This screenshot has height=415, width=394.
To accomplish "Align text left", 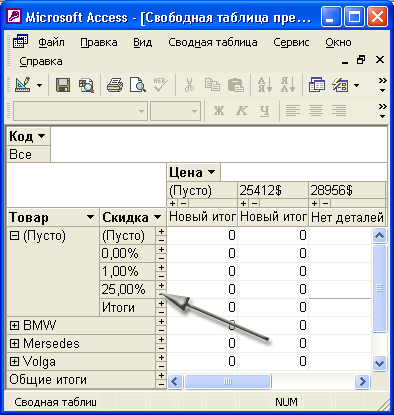I will tap(293, 111).
